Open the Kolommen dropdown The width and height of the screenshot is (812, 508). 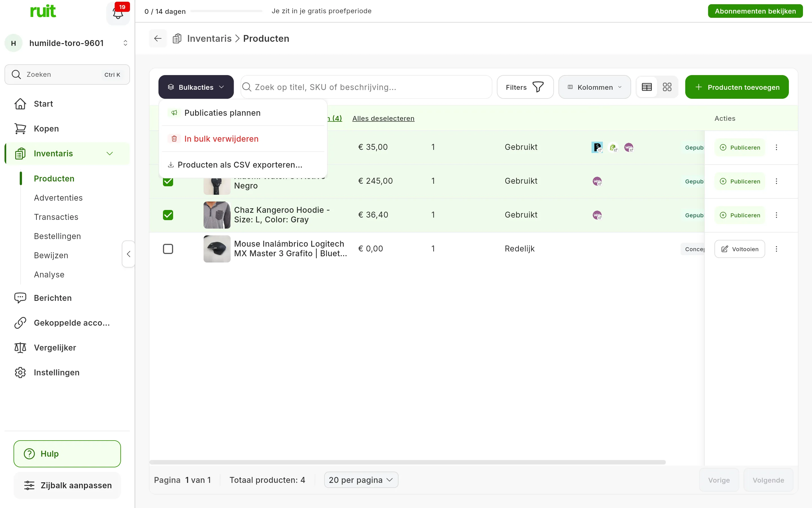click(595, 87)
